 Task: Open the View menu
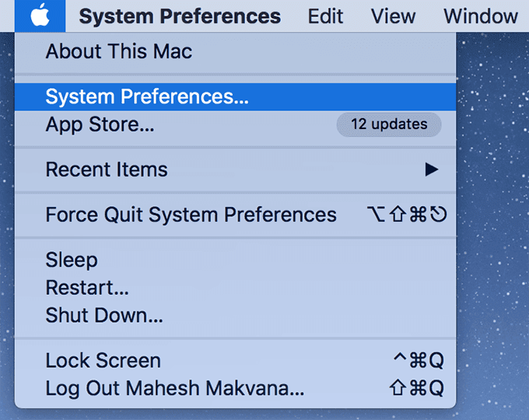pyautogui.click(x=393, y=16)
